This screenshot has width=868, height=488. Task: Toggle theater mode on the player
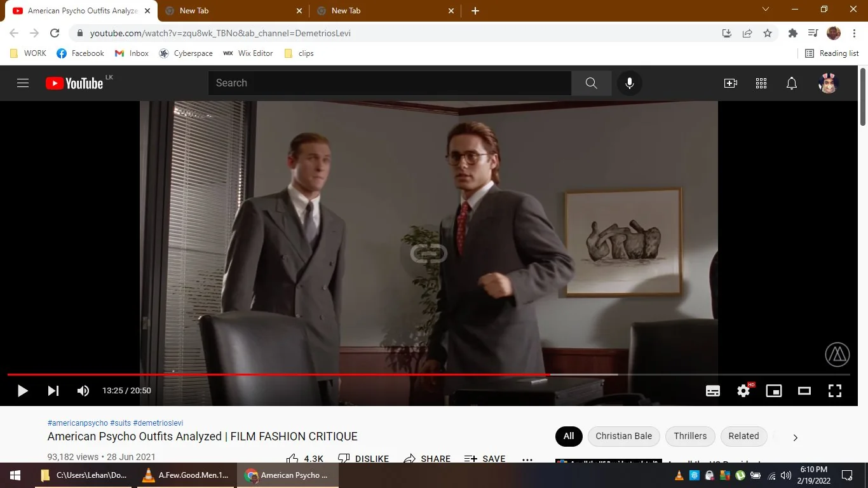tap(804, 391)
